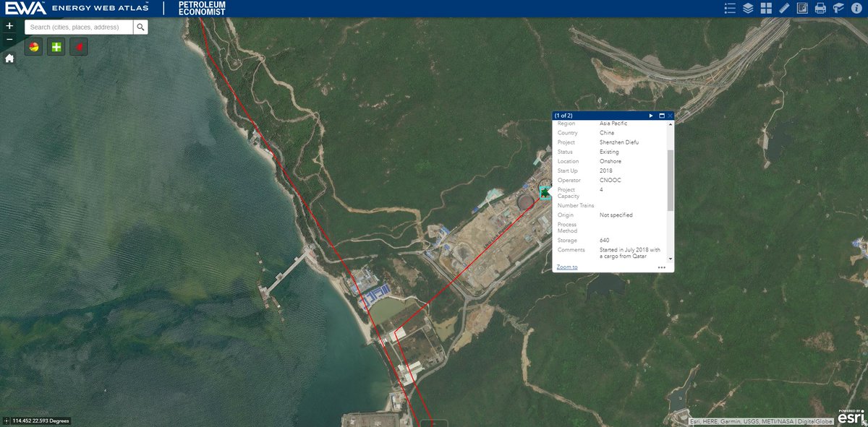Click the red marker map layer icon

tap(77, 46)
